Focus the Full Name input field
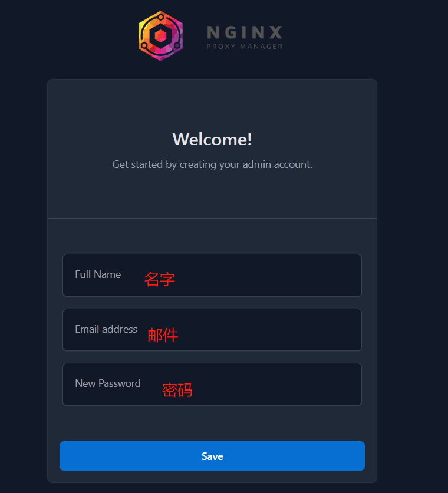Screen dimensions: 448x493 (212, 275)
